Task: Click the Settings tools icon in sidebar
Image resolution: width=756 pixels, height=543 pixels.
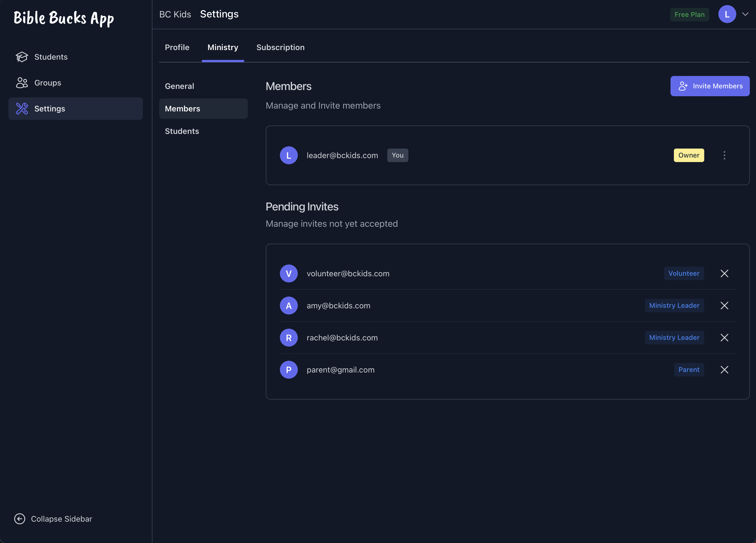Action: (x=22, y=109)
